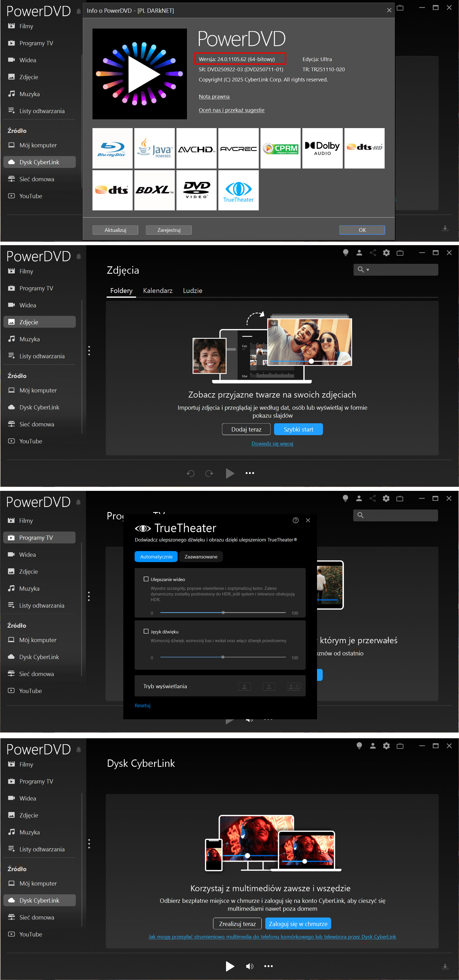Switch to the Foldery tab
459x980 pixels.
click(121, 291)
